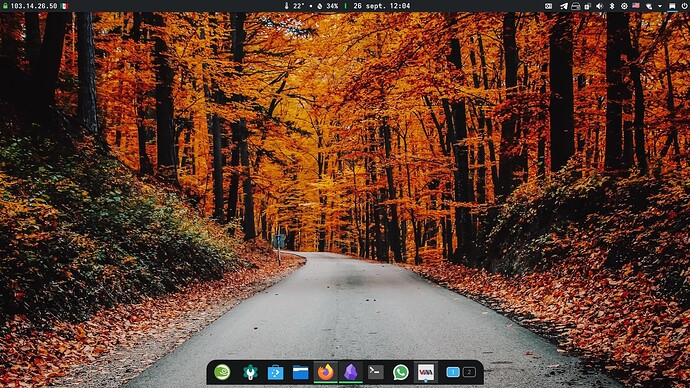Expand hidden tray icons arrow
This screenshot has height=388, width=690.
660,6
